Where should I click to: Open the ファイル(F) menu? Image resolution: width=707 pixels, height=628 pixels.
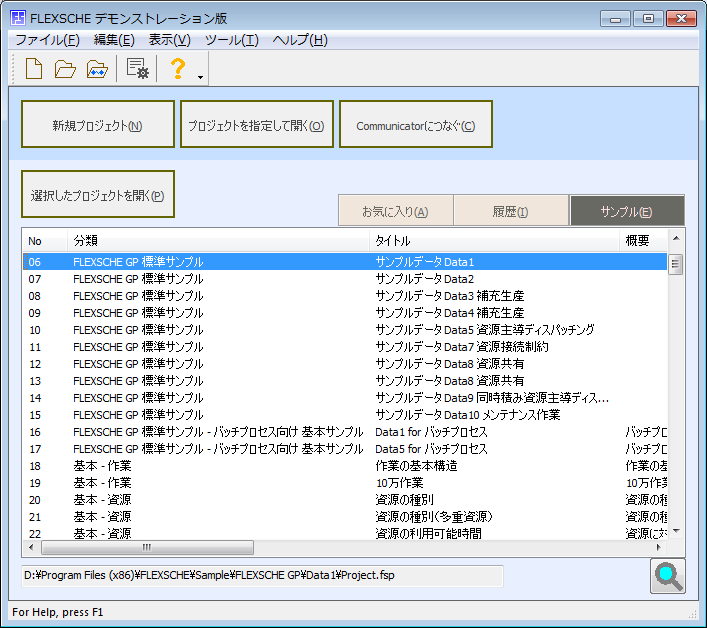47,40
